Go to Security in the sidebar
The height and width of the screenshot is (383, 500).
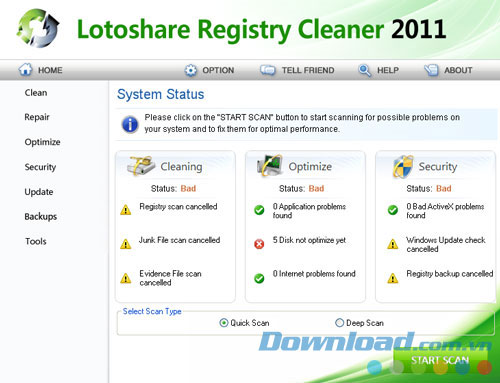[40, 167]
